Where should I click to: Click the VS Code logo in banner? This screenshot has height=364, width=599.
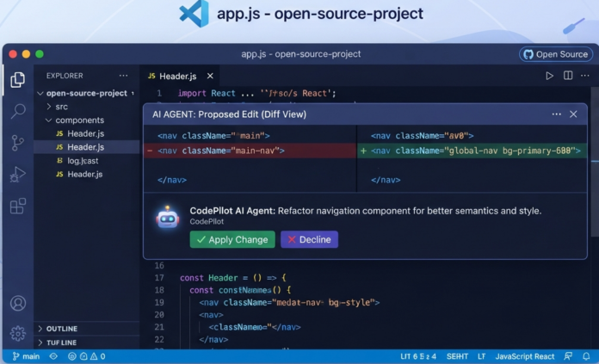tap(194, 14)
